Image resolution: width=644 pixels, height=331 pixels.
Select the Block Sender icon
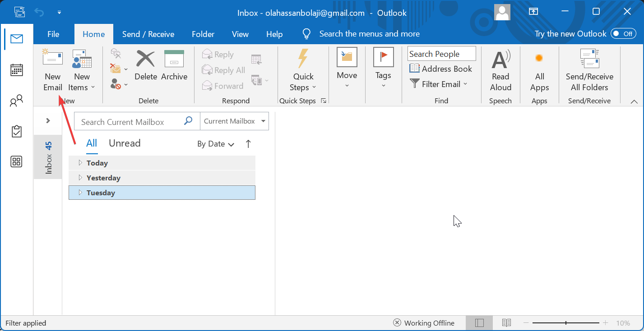[x=116, y=84]
